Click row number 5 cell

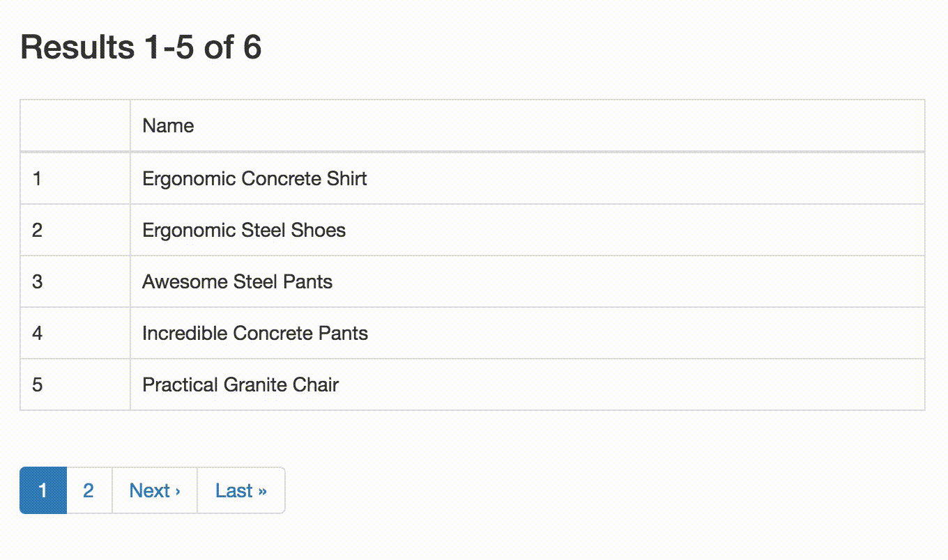[75, 384]
